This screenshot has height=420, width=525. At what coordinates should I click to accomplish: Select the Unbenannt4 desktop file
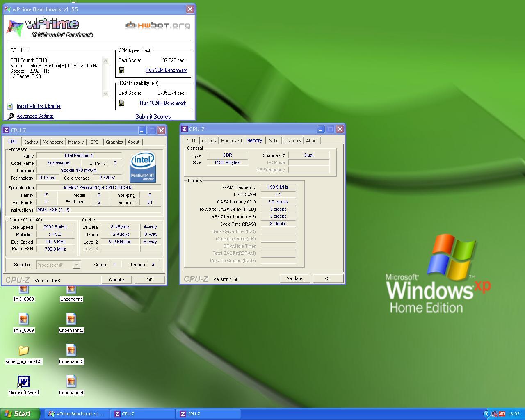click(71, 381)
